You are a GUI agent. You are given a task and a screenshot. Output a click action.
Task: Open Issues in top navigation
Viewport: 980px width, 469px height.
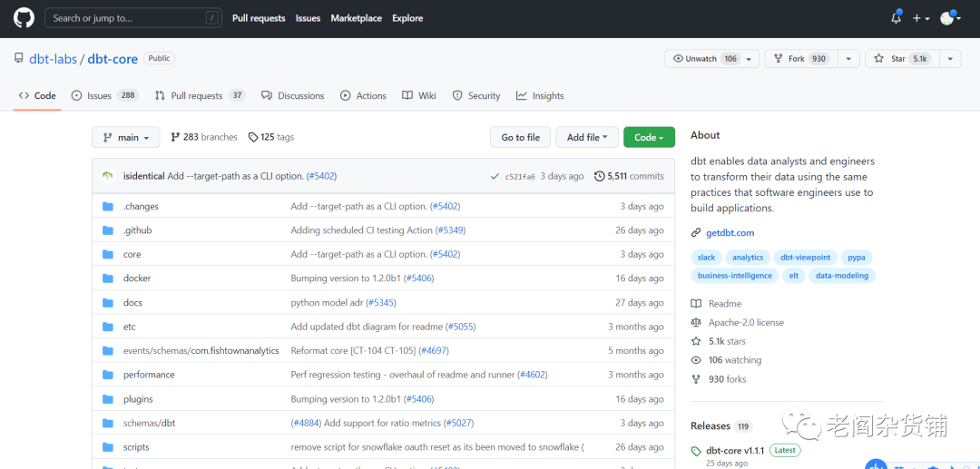pos(309,18)
